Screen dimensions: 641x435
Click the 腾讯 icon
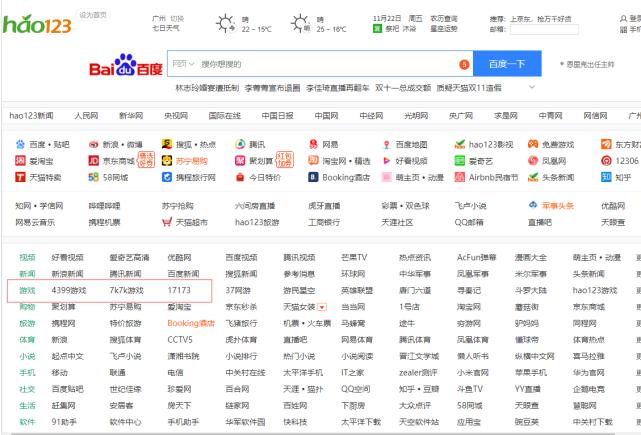240,144
